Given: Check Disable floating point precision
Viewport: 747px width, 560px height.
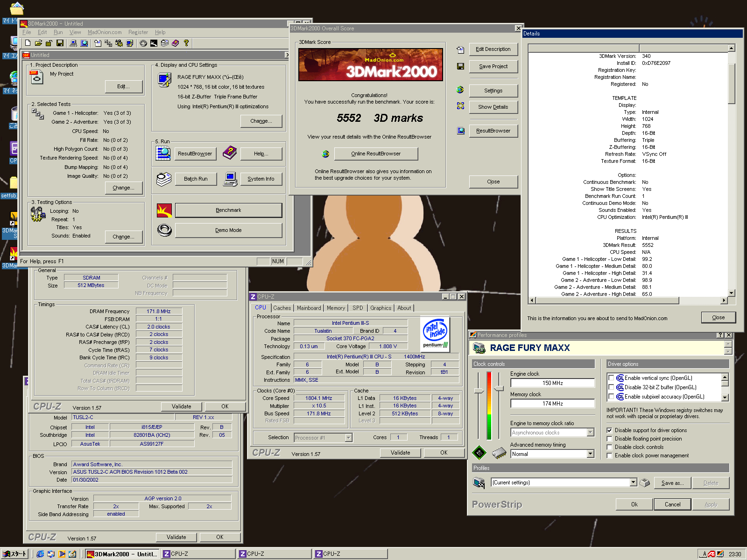Looking at the screenshot, I should coord(609,439).
